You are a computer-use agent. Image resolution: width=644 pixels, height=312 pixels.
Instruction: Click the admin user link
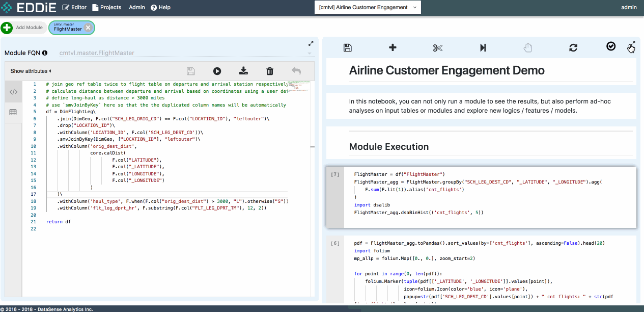pos(629,8)
